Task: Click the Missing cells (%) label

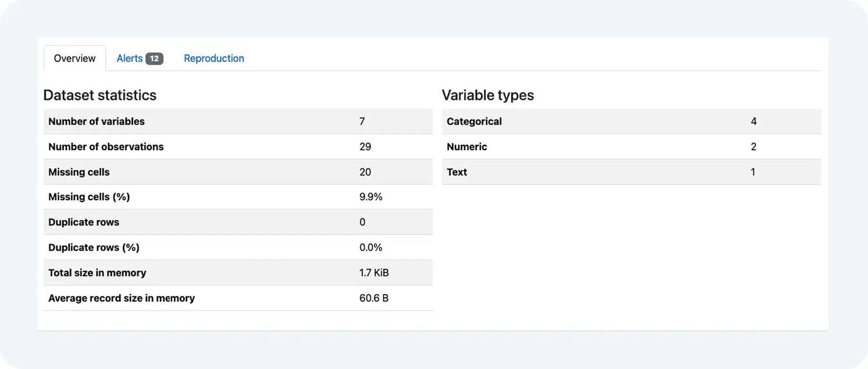Action: pyautogui.click(x=89, y=197)
